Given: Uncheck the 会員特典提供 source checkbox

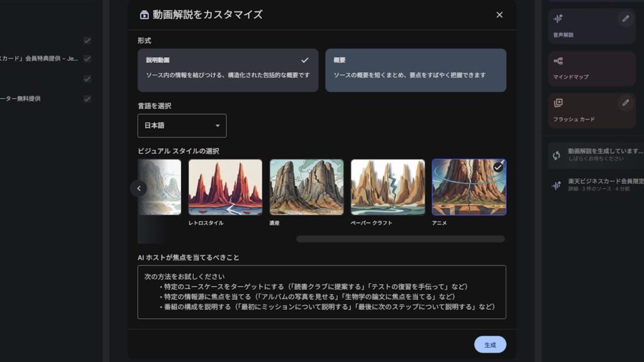Looking at the screenshot, I should pos(87,58).
